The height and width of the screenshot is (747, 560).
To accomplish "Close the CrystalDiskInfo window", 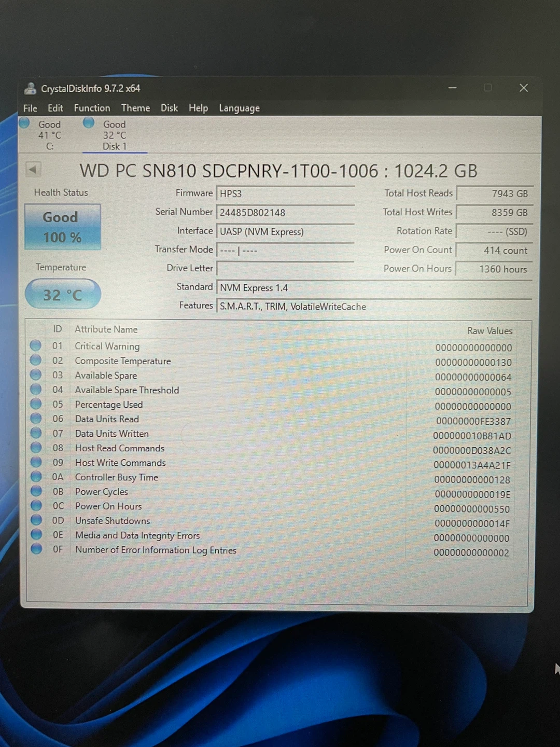I will 524,88.
